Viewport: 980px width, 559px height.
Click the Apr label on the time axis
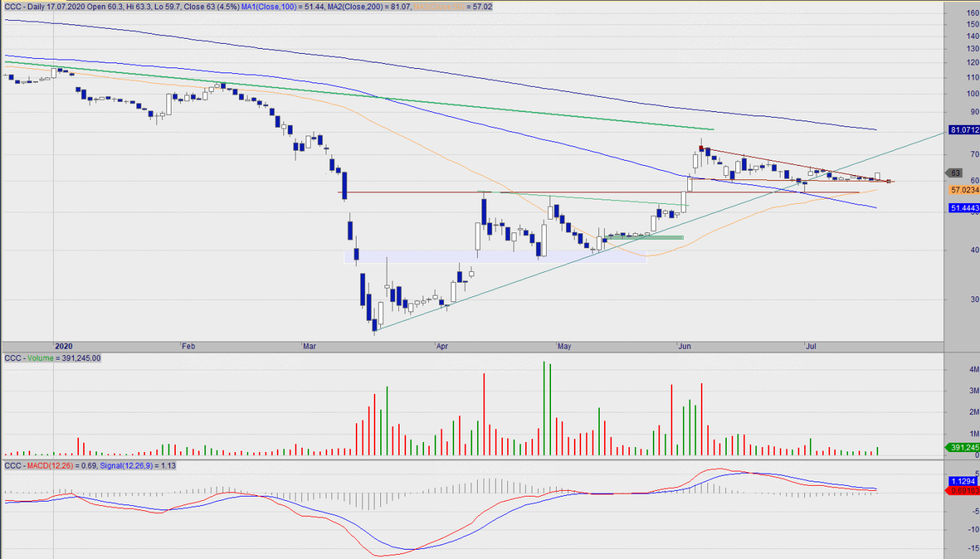click(x=443, y=346)
